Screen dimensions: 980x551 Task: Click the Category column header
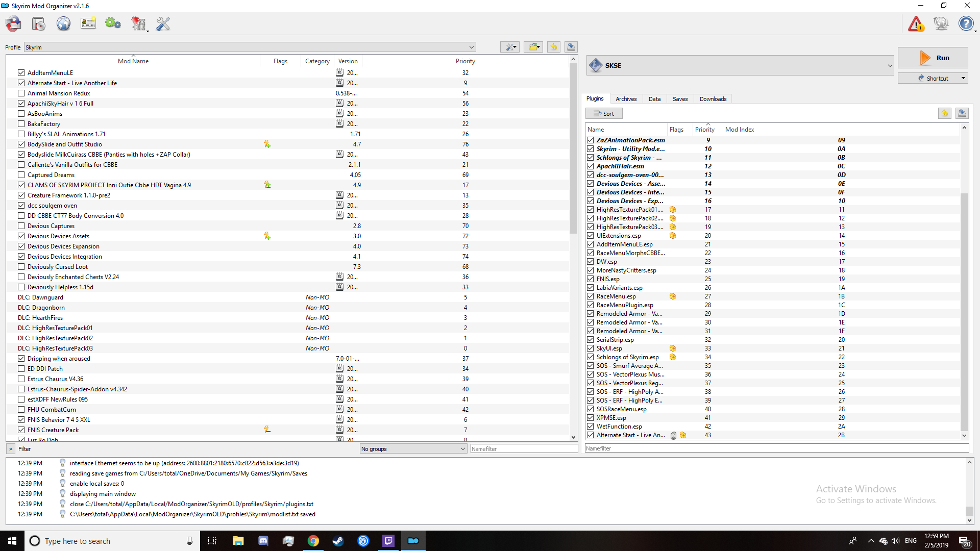pyautogui.click(x=317, y=61)
